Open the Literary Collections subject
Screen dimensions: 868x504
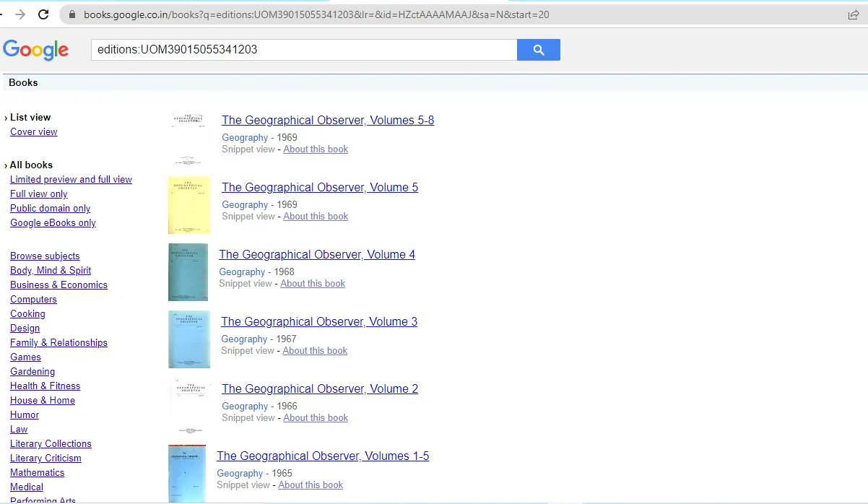click(x=51, y=444)
